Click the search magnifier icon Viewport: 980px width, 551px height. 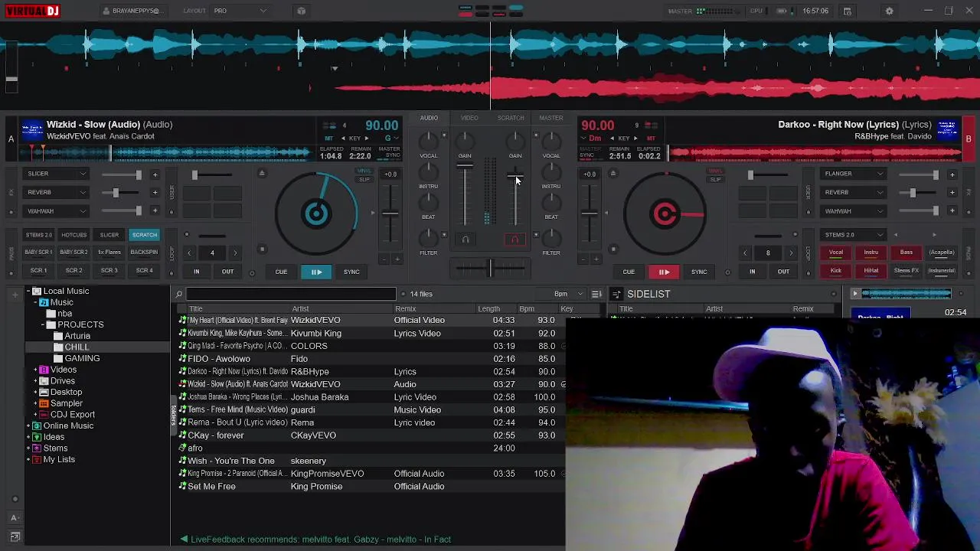pos(179,294)
